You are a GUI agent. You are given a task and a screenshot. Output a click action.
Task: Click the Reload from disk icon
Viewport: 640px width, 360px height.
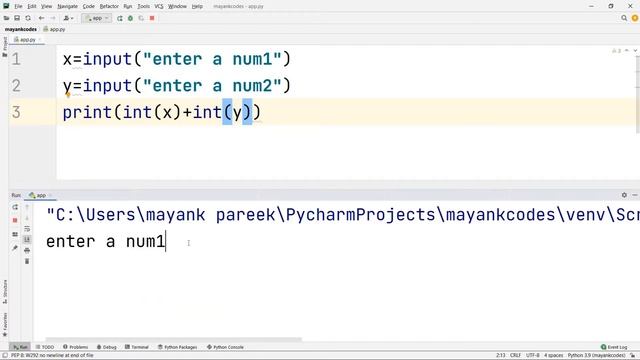(x=28, y=18)
